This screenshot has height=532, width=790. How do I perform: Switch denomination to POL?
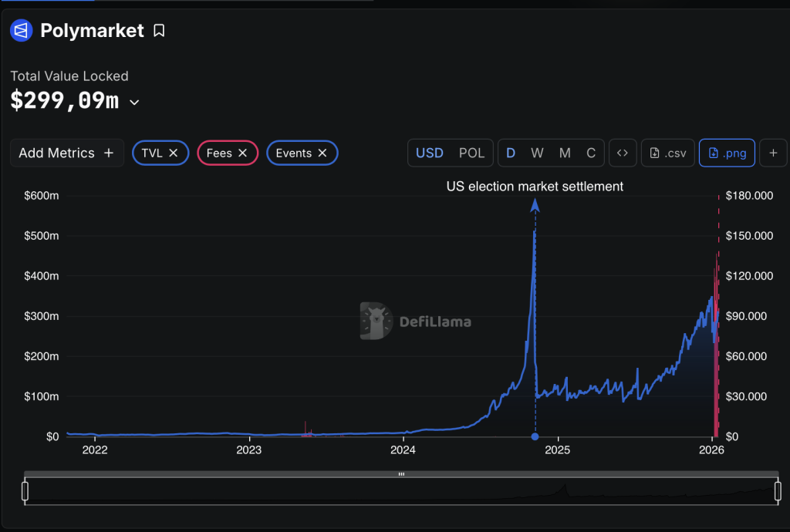tap(471, 153)
